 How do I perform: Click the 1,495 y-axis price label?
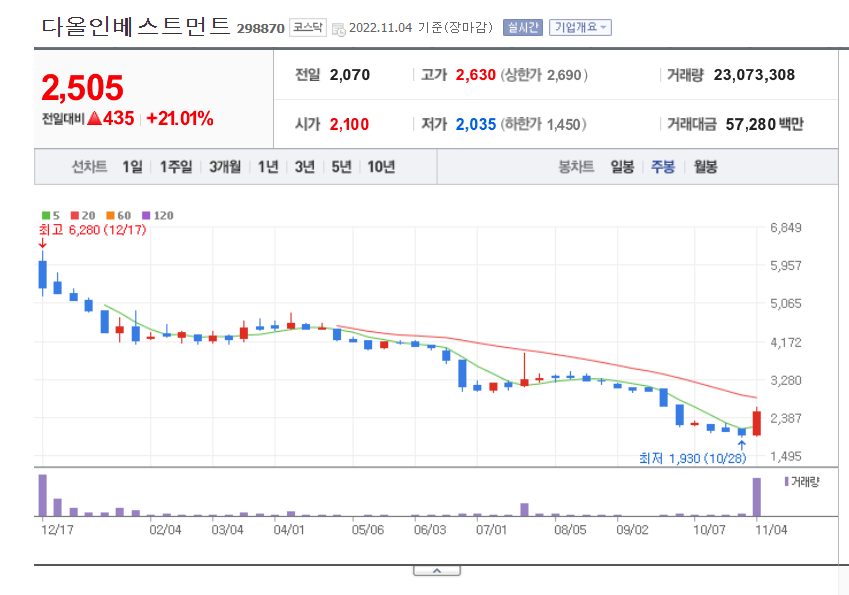[786, 456]
